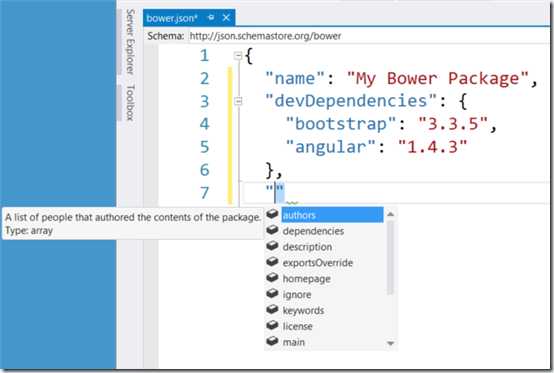This screenshot has width=554, height=373.
Task: Click the property icon beside description
Action: point(272,246)
